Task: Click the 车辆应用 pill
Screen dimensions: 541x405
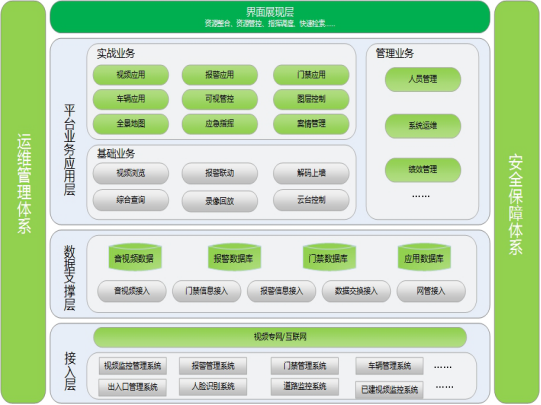Action: (x=131, y=99)
